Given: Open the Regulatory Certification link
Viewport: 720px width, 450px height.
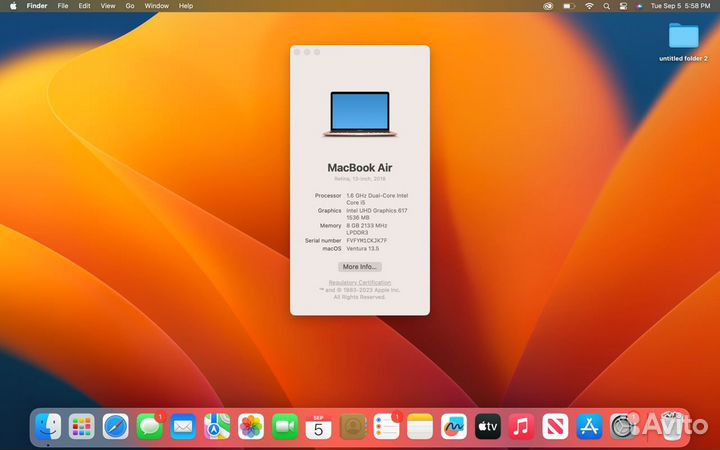Looking at the screenshot, I should tap(360, 282).
